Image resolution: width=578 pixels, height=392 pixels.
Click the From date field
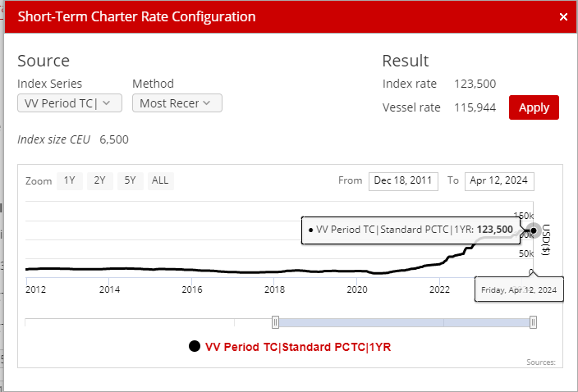pyautogui.click(x=403, y=180)
